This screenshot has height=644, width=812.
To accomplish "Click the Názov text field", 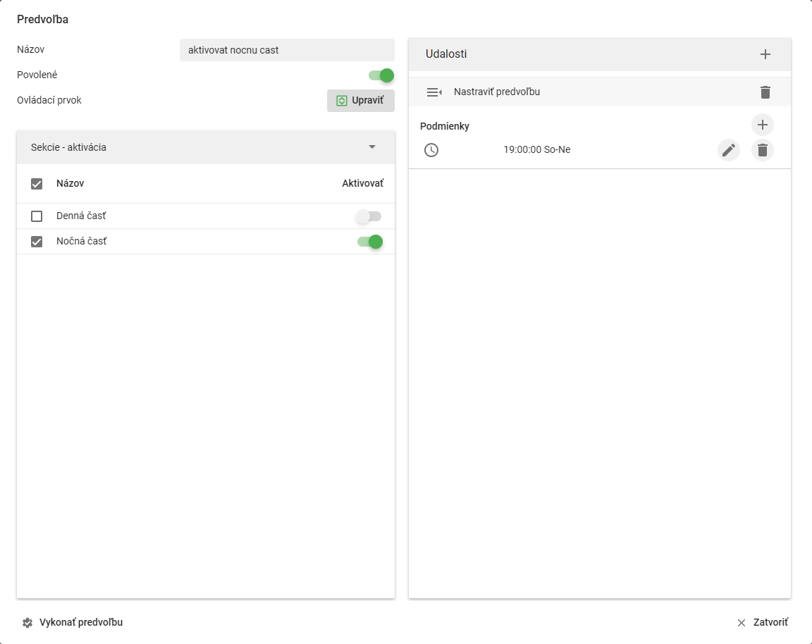I will pos(287,50).
